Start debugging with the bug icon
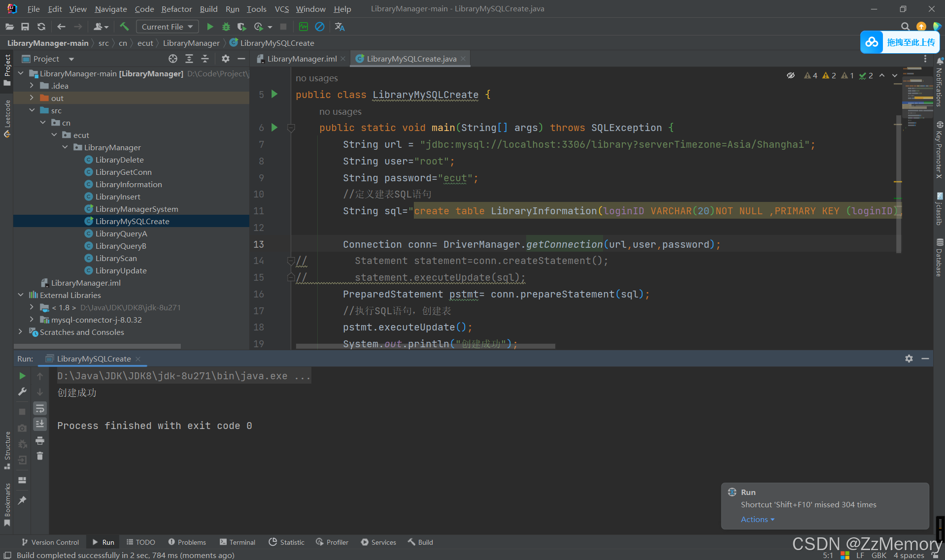945x560 pixels. coord(226,27)
